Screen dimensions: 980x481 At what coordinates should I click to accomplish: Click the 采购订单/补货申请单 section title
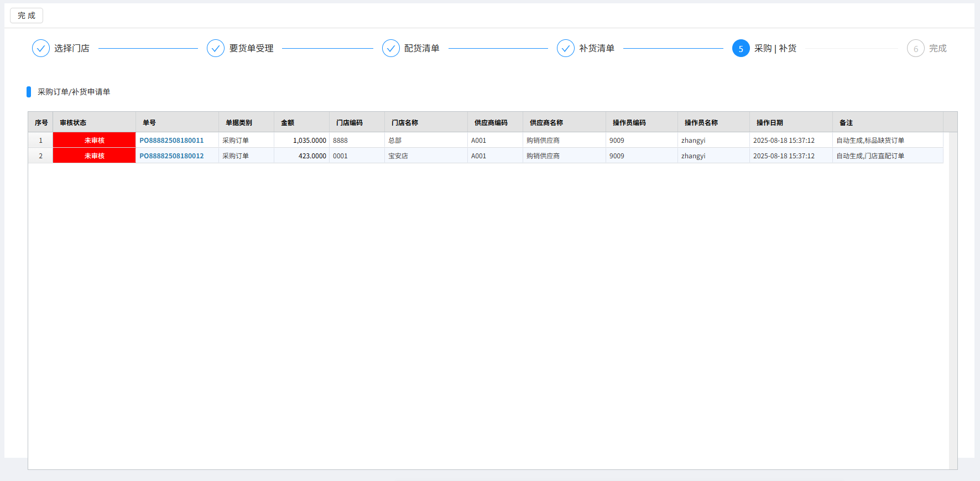[74, 92]
